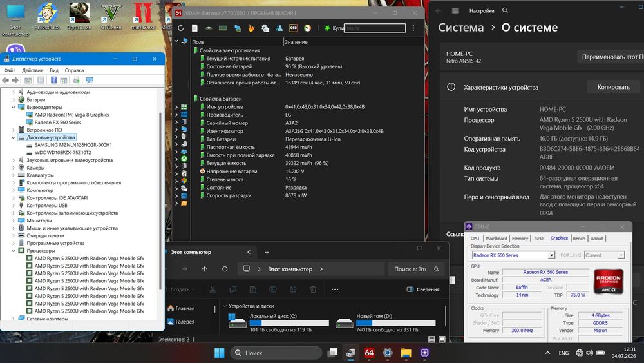Viewport: 644px width, 363px height.
Task: Click Windows Start button on taskbar
Action: 220,353
